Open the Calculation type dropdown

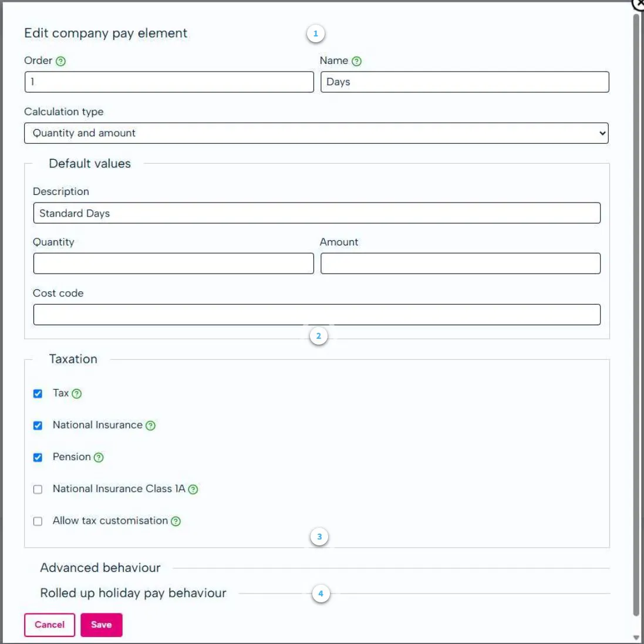[x=316, y=133]
